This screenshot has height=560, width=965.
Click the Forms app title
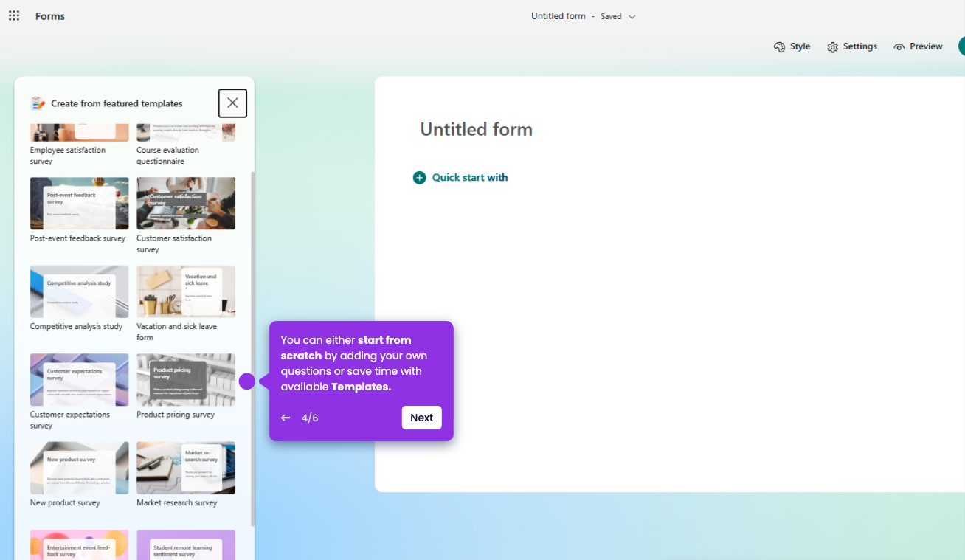pyautogui.click(x=50, y=16)
